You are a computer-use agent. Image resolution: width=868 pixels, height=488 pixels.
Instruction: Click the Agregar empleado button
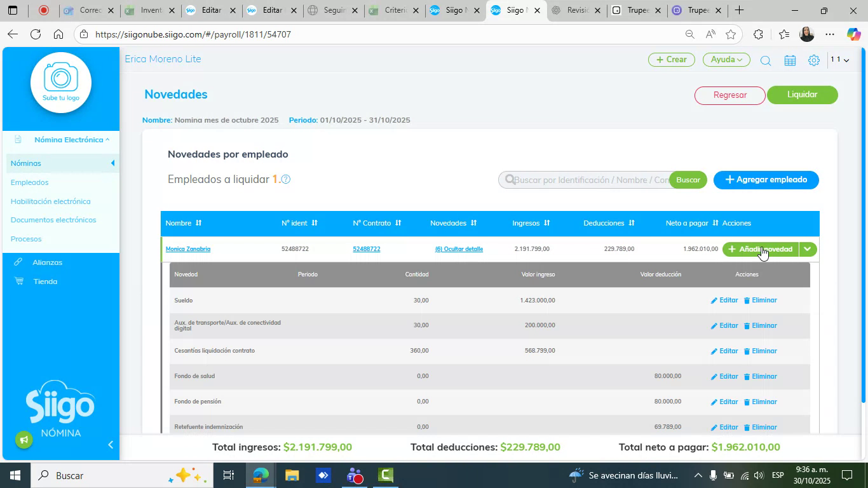(x=766, y=180)
